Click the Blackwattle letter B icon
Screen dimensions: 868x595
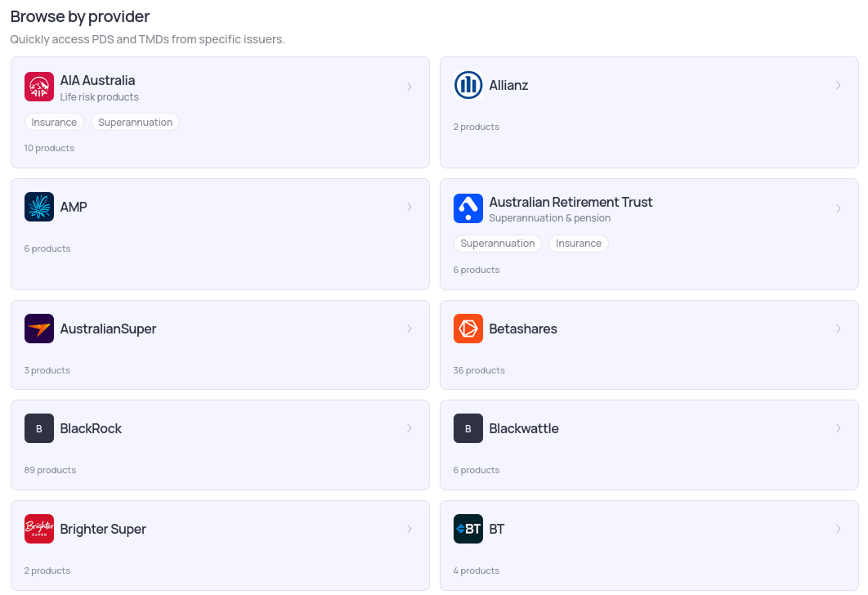tap(468, 428)
